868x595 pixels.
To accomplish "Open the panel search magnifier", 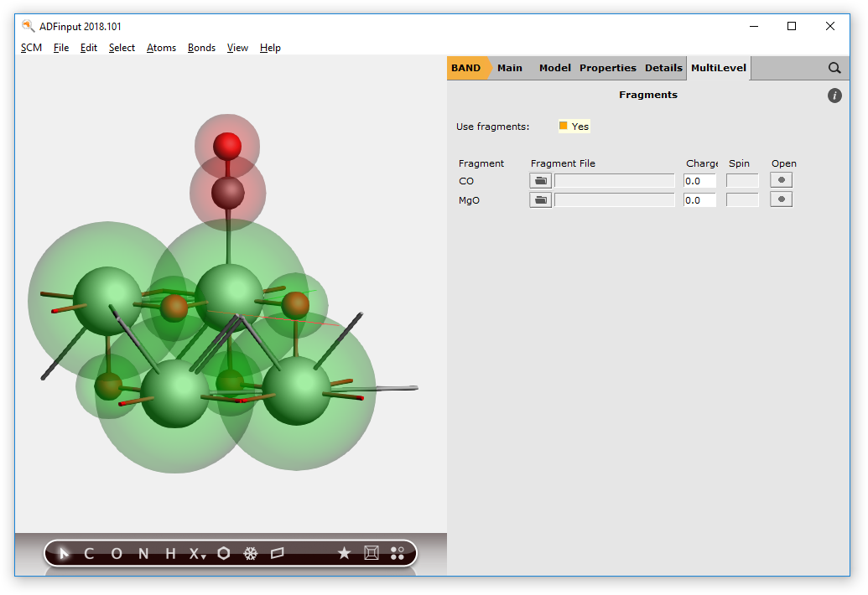I will click(x=834, y=68).
